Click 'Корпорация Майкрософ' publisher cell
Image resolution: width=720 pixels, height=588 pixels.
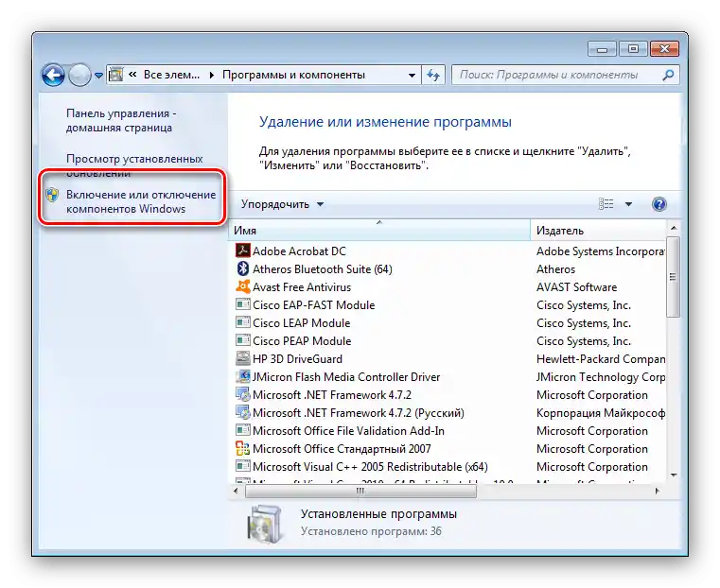pyautogui.click(x=600, y=413)
